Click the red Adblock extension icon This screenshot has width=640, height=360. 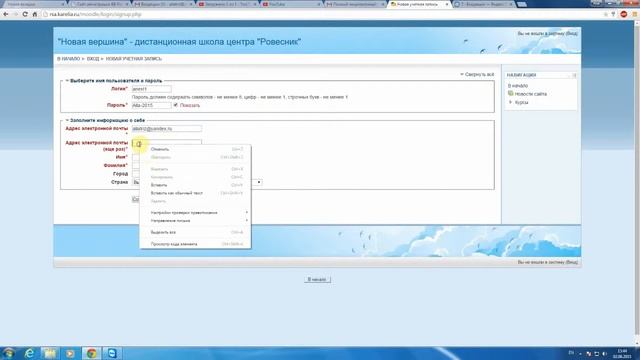(x=624, y=14)
